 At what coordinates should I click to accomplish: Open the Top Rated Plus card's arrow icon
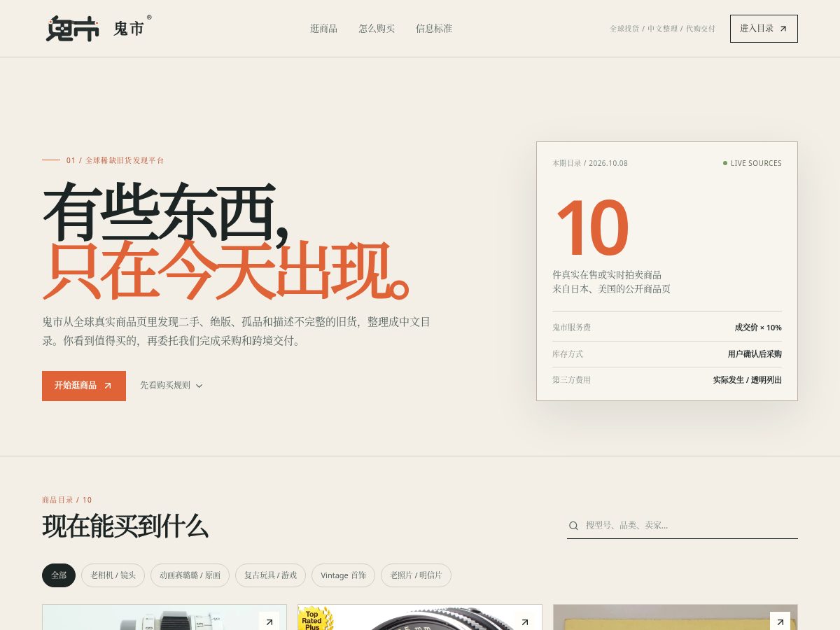click(x=524, y=622)
